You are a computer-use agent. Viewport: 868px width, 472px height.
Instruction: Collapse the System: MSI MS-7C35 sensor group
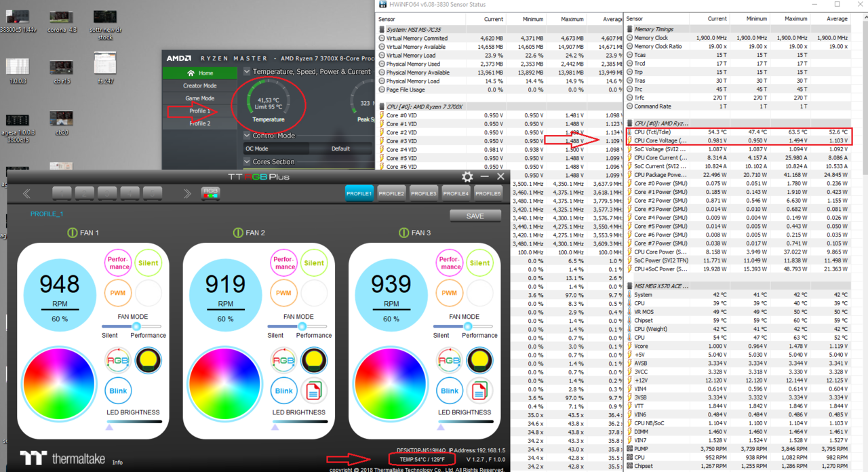[382, 30]
